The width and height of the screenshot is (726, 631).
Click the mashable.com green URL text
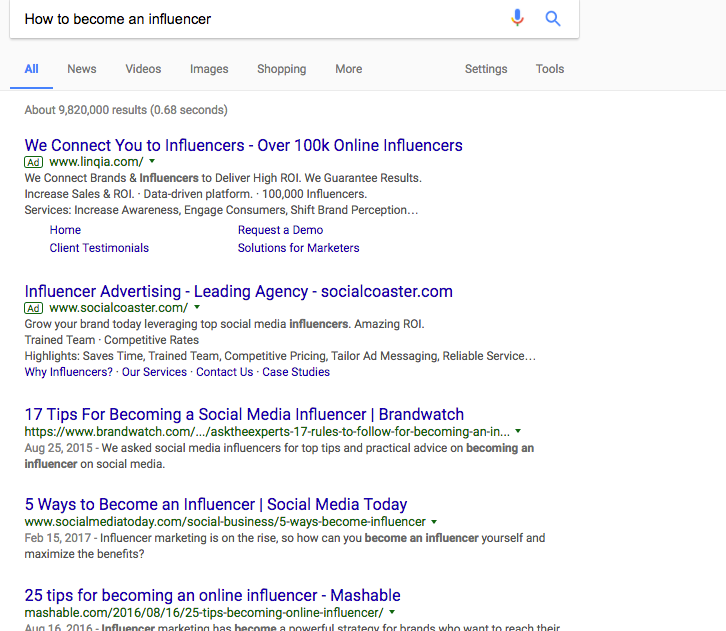[x=204, y=612]
